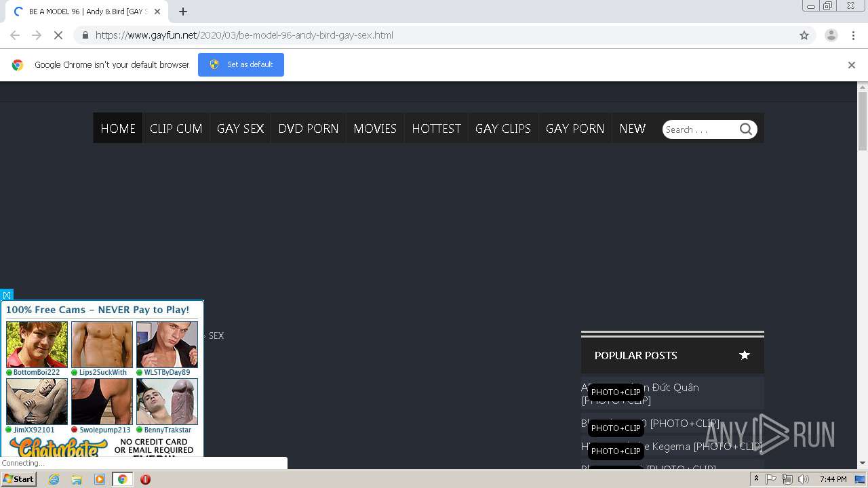This screenshot has height=488, width=868.
Task: Click scrollbar down arrow
Action: tap(863, 463)
